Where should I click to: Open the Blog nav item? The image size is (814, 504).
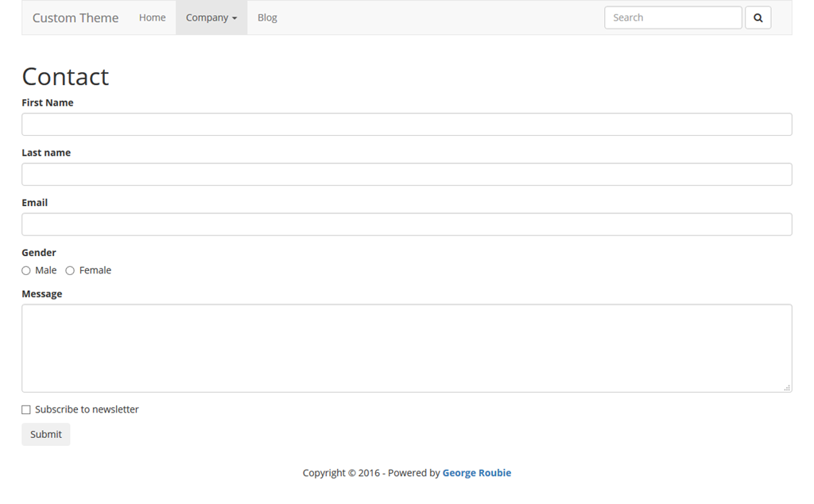[267, 17]
